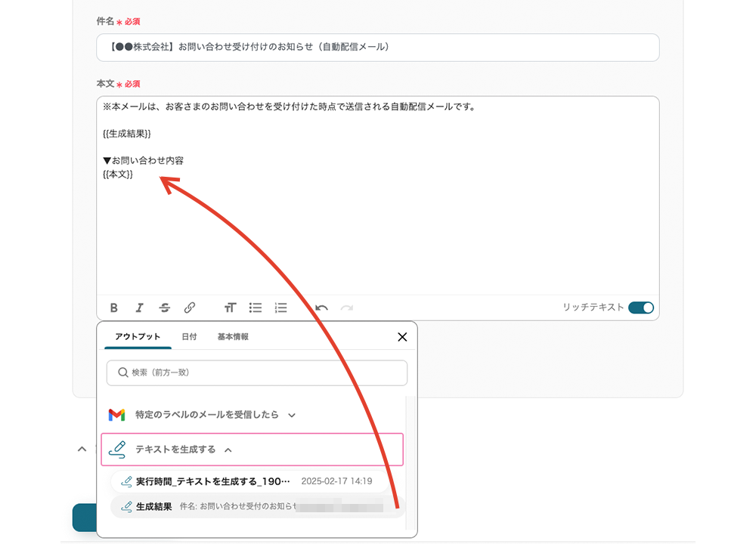Close the output picker popup
The width and height of the screenshot is (756, 544).
pyautogui.click(x=402, y=337)
